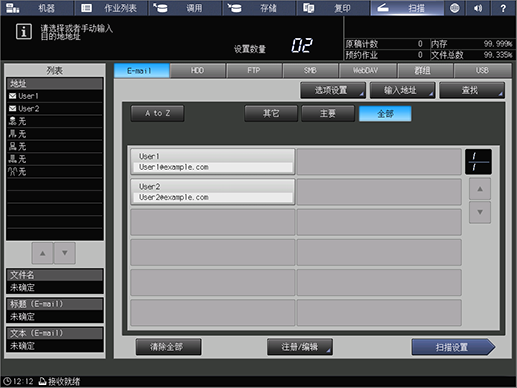The image size is (517, 388).
Task: Click the 预约作业 reserved job value
Action: [420, 55]
